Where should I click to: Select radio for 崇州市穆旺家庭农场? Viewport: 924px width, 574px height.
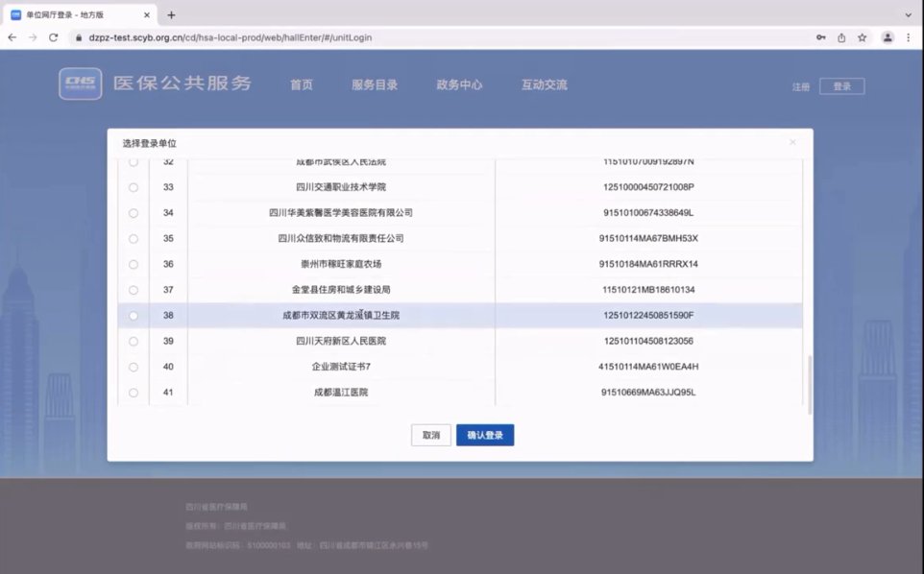[134, 264]
